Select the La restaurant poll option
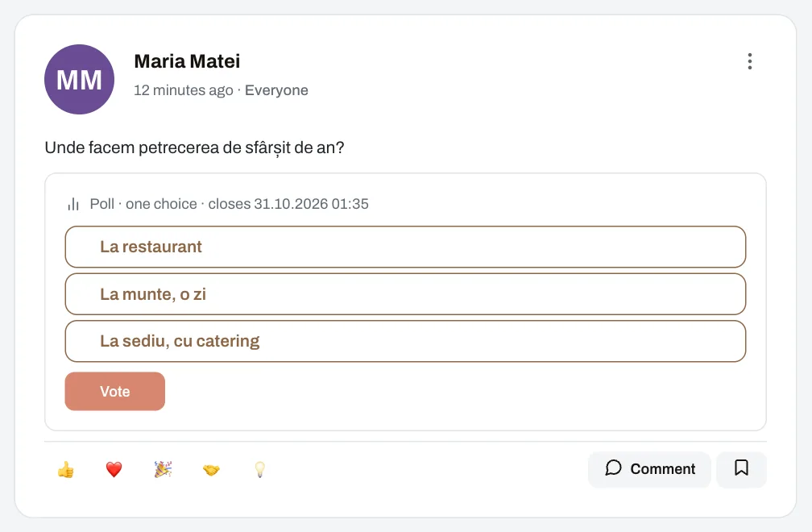The width and height of the screenshot is (812, 532). coord(405,247)
